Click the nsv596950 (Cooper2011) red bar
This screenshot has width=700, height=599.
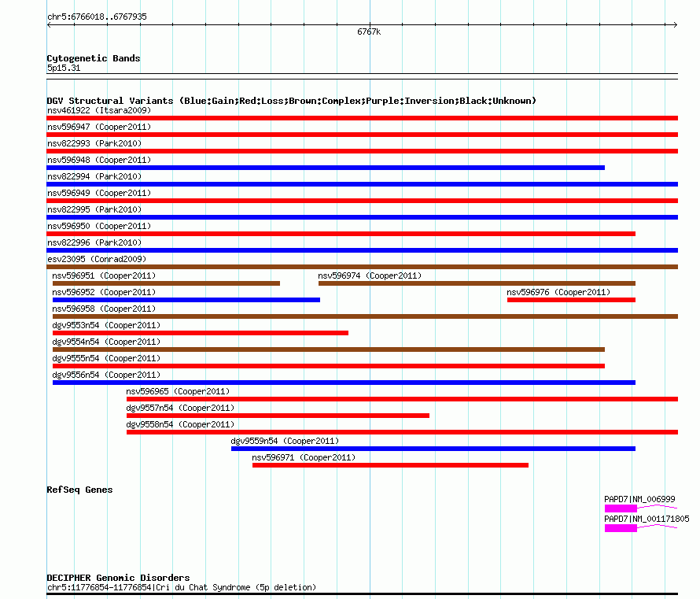coord(341,234)
